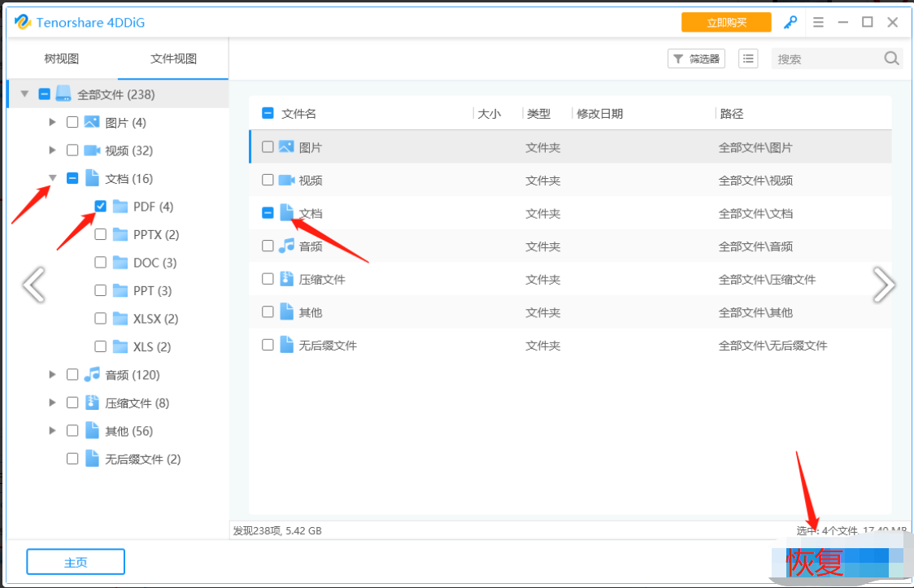Image resolution: width=914 pixels, height=588 pixels.
Task: Switch to the 树视图 tab
Action: pos(62,59)
